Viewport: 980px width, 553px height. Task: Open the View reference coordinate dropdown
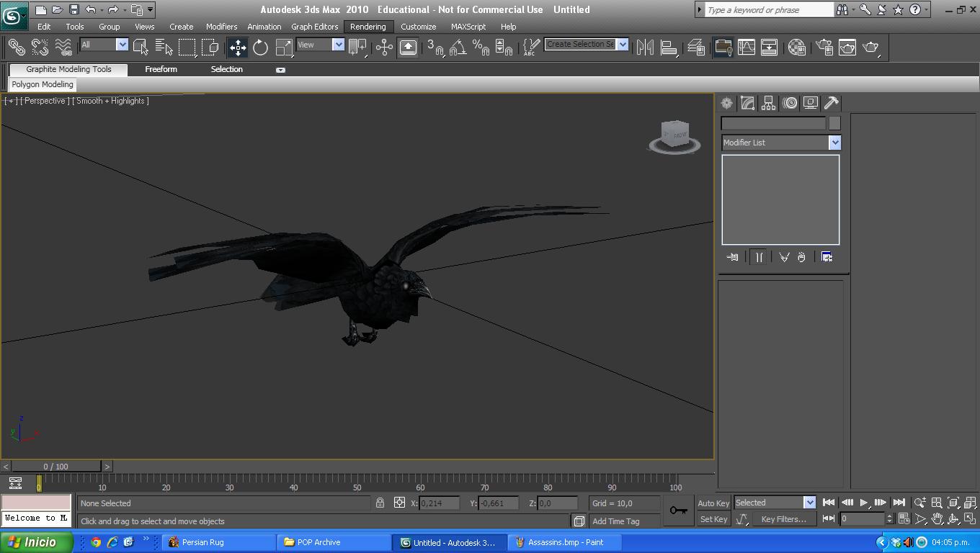(x=321, y=45)
